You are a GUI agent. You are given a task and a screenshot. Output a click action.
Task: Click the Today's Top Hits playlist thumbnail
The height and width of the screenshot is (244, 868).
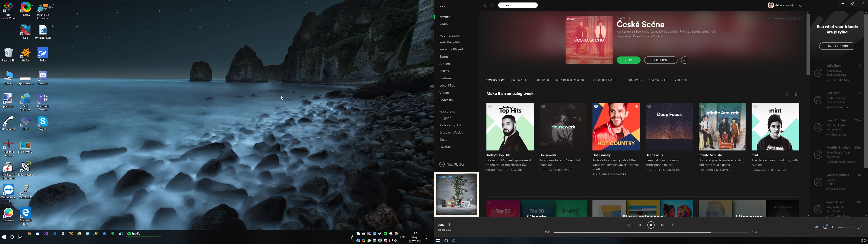pyautogui.click(x=510, y=126)
